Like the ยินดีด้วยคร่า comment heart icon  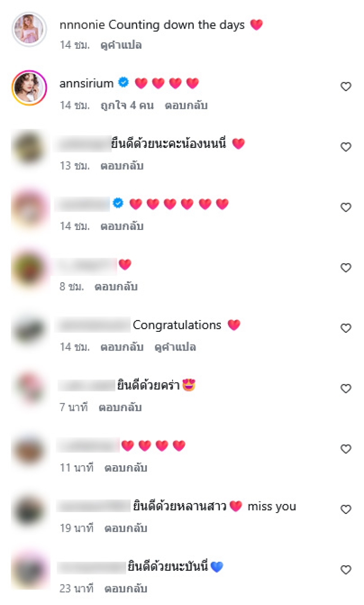pyautogui.click(x=346, y=389)
